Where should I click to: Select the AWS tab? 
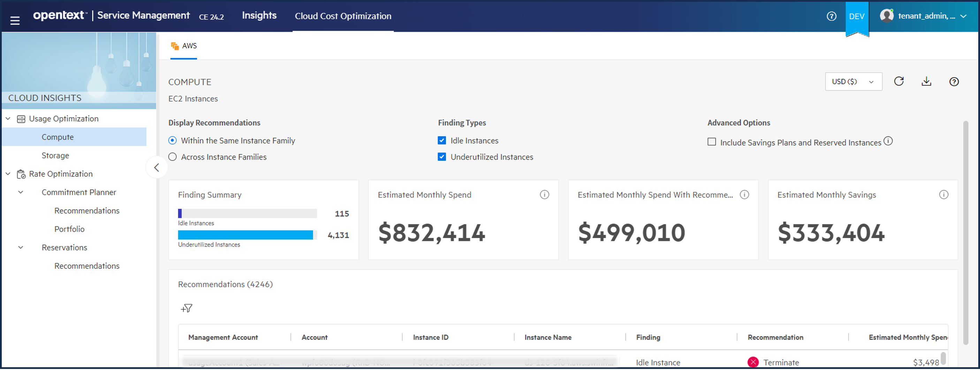pyautogui.click(x=184, y=46)
